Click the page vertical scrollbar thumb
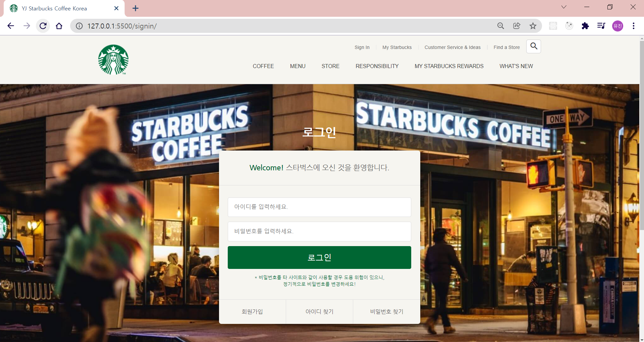This screenshot has height=342, width=644. tap(642, 135)
